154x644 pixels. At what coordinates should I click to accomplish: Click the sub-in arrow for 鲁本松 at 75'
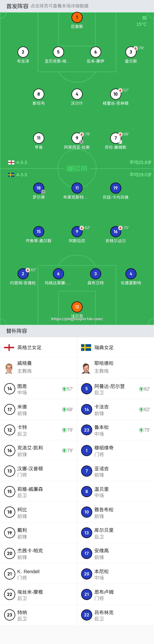(x=141, y=430)
